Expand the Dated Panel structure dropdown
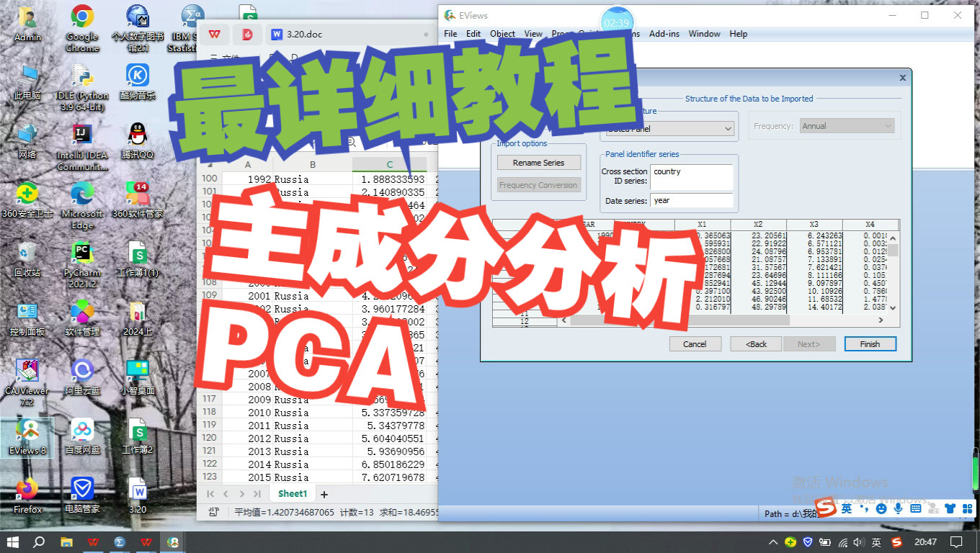Viewport: 980px width, 553px height. pyautogui.click(x=728, y=127)
